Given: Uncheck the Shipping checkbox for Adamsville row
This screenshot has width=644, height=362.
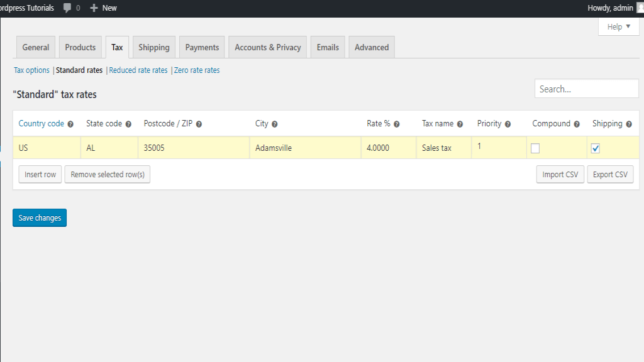Looking at the screenshot, I should tap(596, 148).
